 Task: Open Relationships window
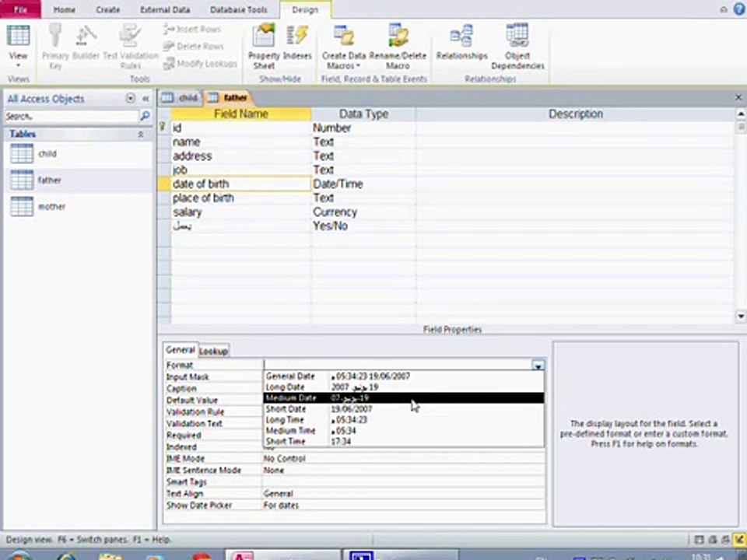coord(461,43)
